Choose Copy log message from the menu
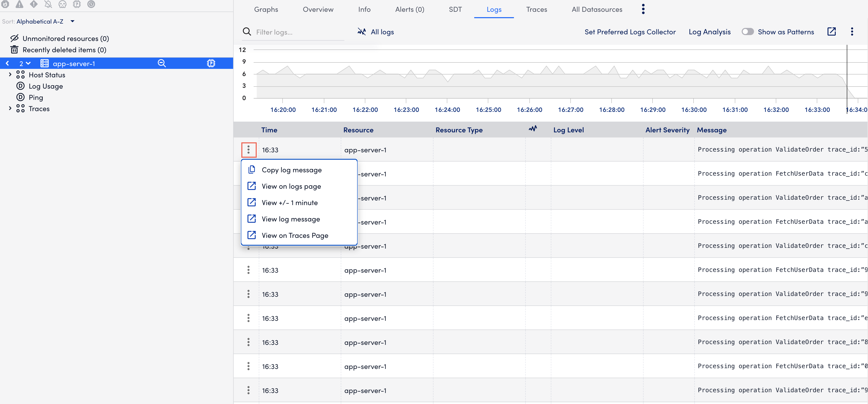The height and width of the screenshot is (404, 868). (292, 170)
